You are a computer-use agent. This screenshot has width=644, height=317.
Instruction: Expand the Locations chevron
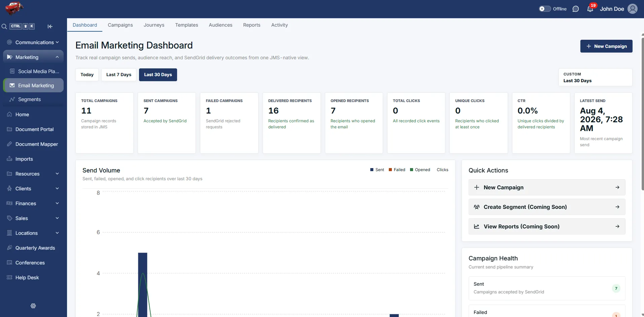57,233
